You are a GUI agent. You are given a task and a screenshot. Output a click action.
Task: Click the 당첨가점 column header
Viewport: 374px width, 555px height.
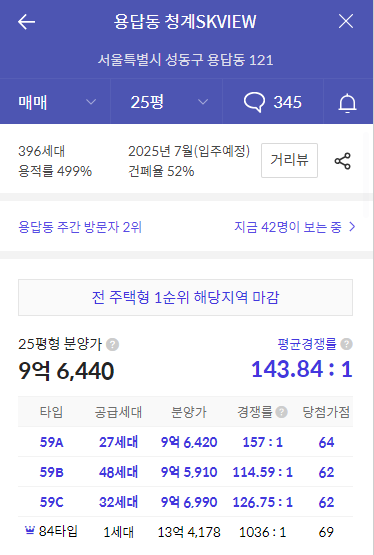pos(326,412)
